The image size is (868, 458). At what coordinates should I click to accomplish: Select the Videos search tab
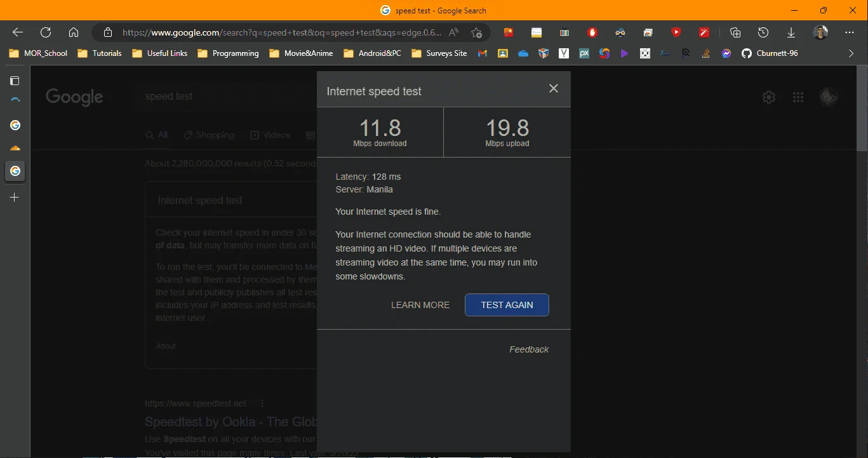click(270, 135)
